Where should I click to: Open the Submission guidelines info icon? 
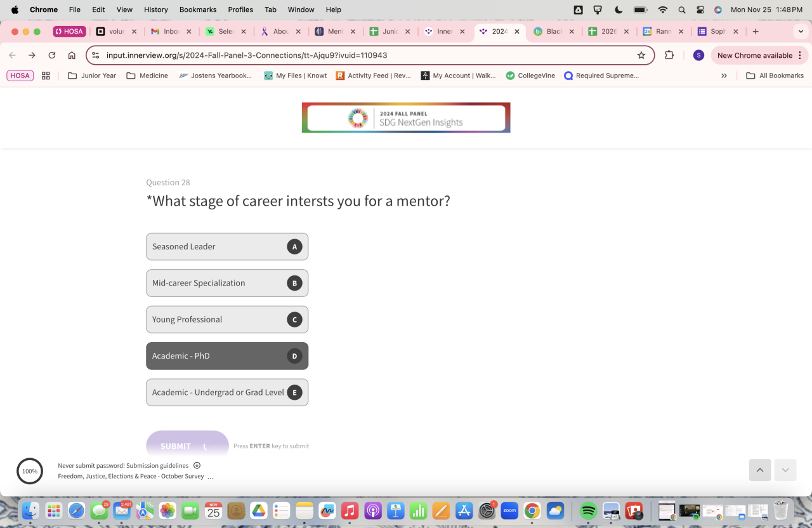pos(197,465)
